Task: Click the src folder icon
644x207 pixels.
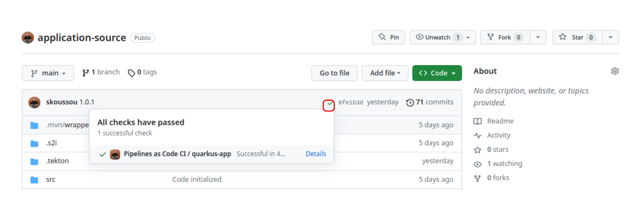Action: (34, 180)
